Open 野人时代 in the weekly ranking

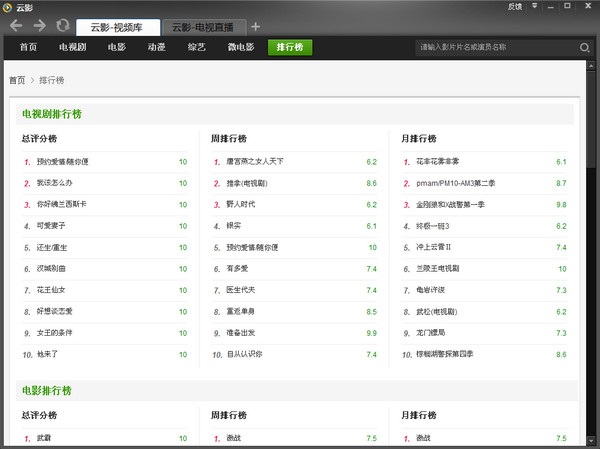pyautogui.click(x=241, y=204)
